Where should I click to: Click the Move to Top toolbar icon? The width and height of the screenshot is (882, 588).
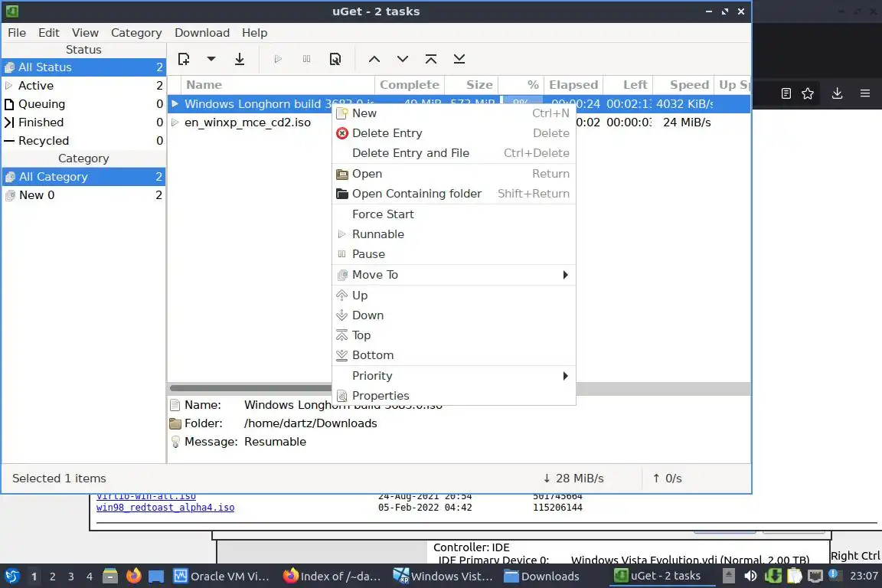click(431, 59)
